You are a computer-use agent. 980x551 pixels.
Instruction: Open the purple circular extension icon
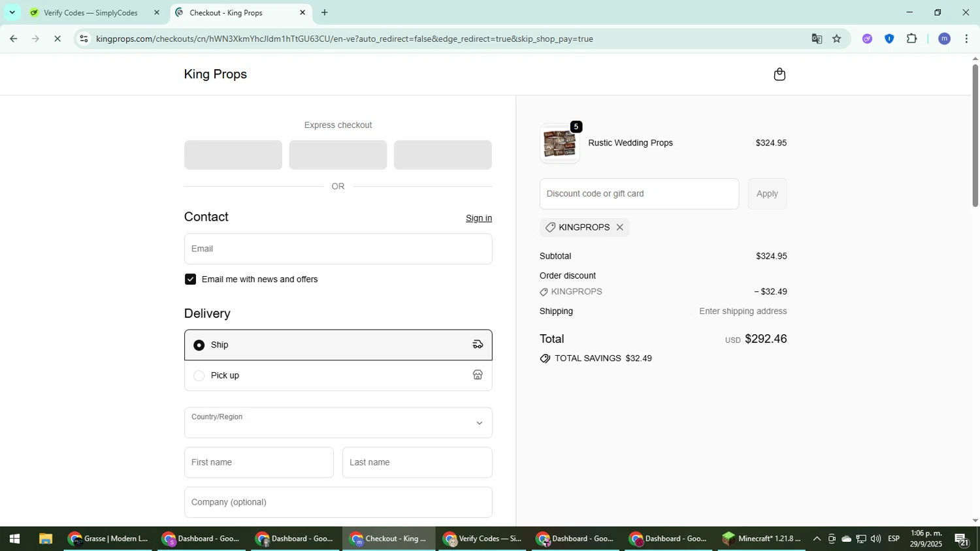point(867,39)
